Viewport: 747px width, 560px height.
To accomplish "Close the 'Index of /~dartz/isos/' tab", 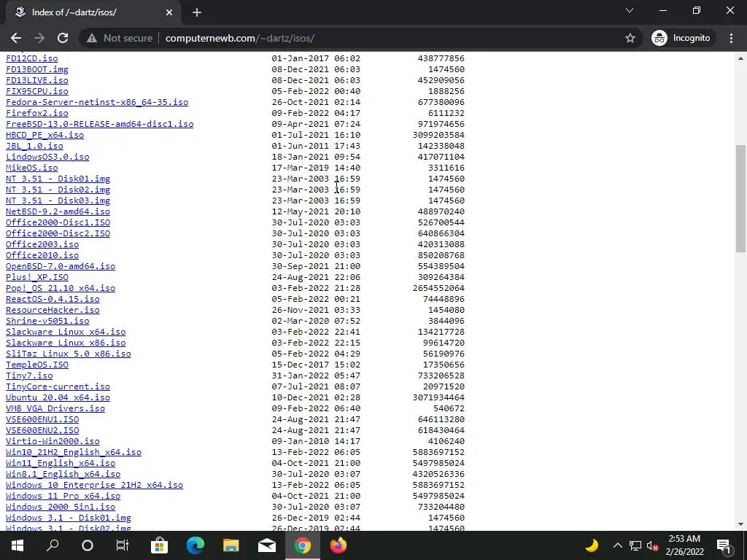I will (169, 12).
